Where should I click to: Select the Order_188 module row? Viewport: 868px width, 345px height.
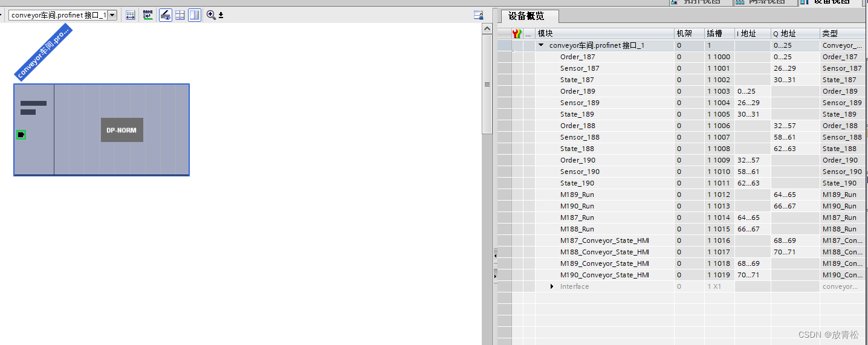click(x=682, y=126)
